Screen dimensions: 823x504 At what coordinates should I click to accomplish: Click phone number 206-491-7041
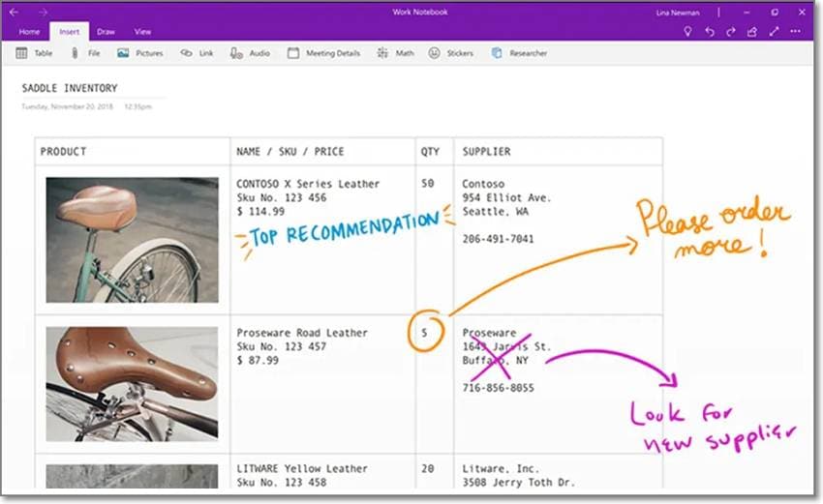(x=498, y=239)
